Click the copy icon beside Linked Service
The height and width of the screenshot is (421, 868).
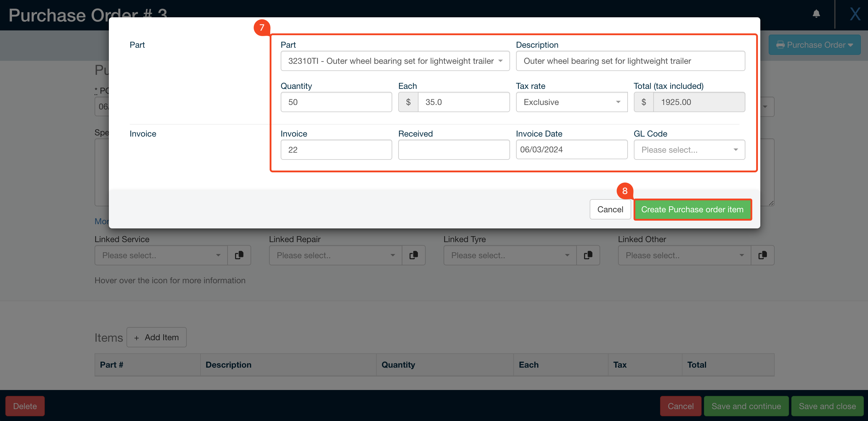(x=239, y=255)
